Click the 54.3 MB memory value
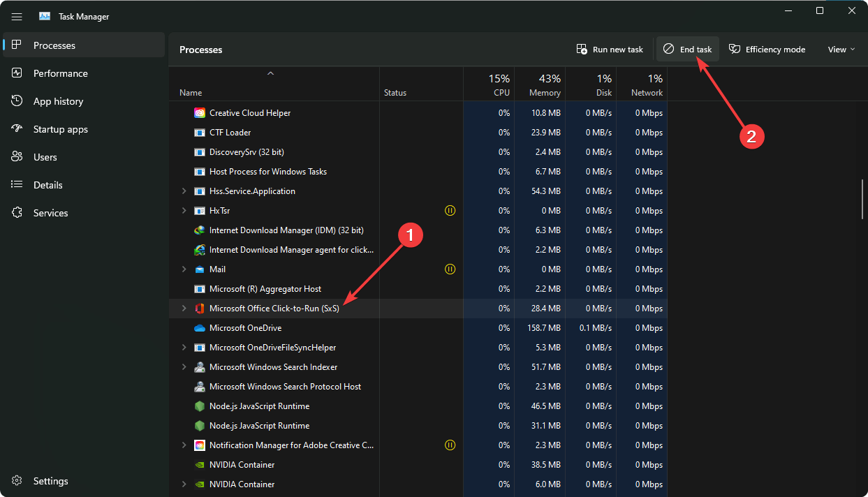 click(x=545, y=191)
